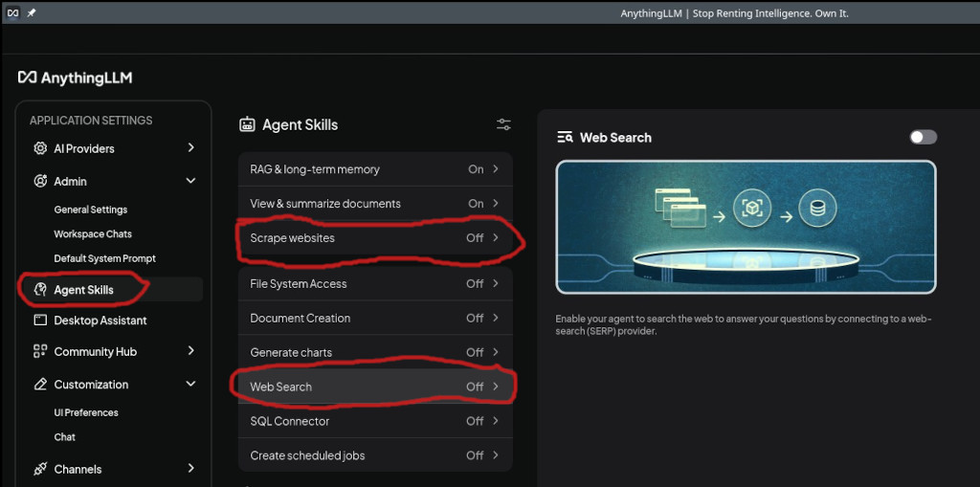Click the Web Search panel title icon
The width and height of the screenshot is (980, 487).
point(565,138)
